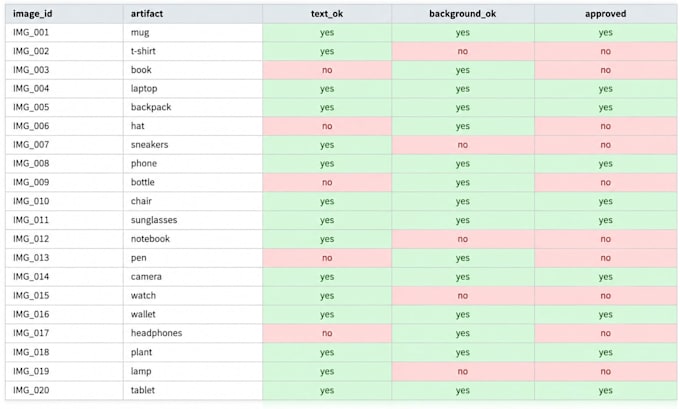The image size is (680, 409).
Task: Click the approved cell for laptop row
Action: tap(605, 88)
